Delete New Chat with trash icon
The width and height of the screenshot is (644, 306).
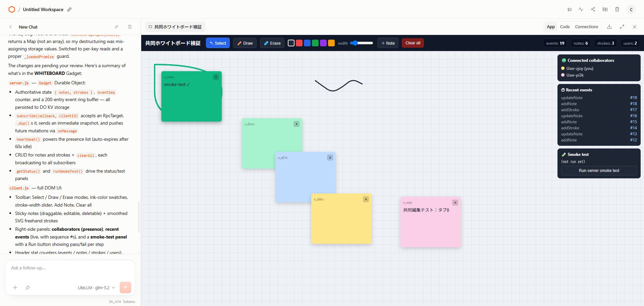pos(130,27)
